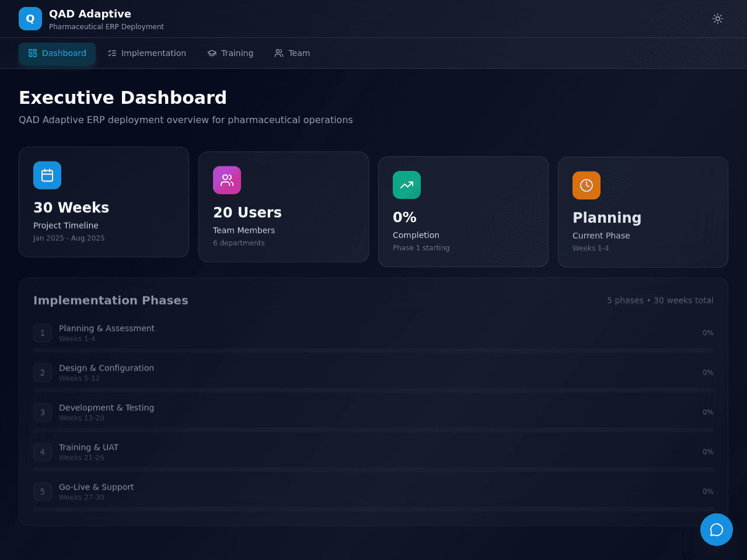Screen dimensions: 747x560
Task: Click the Planning & Assessment progress bar
Action: [x=373, y=351]
